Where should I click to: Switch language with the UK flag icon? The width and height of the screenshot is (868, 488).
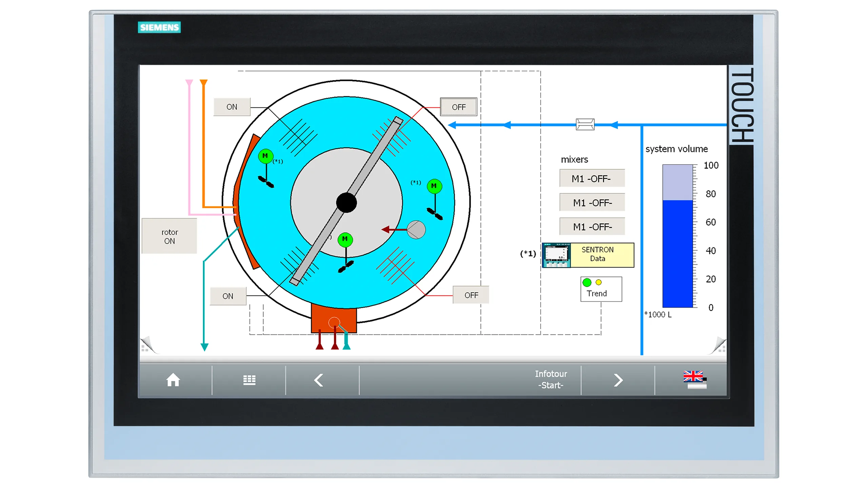pos(694,380)
